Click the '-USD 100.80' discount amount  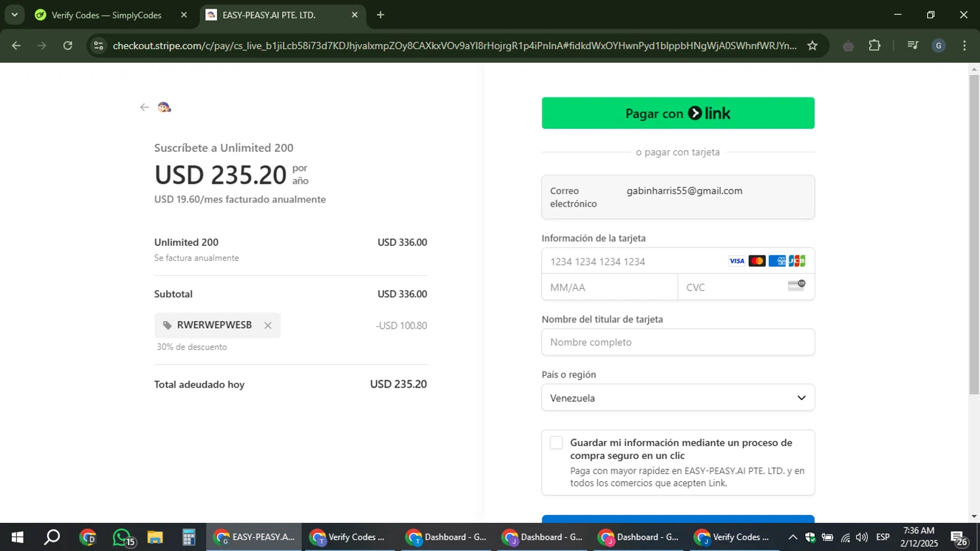tap(401, 326)
